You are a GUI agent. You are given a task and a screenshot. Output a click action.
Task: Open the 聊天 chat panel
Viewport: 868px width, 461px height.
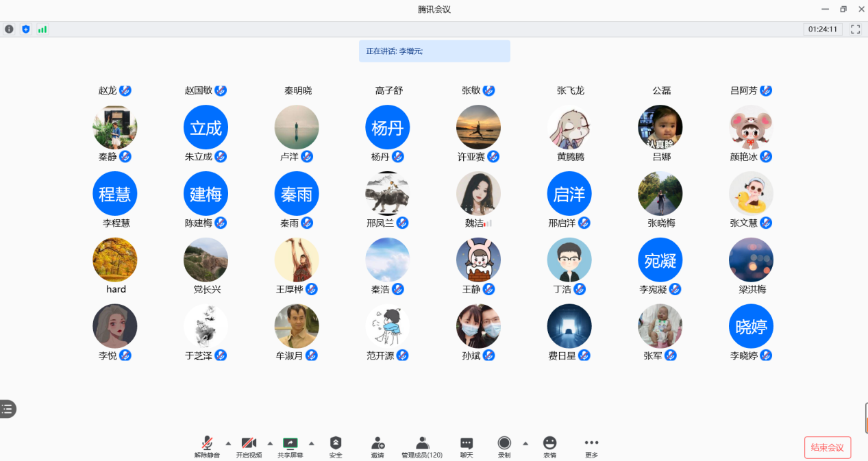tap(467, 447)
